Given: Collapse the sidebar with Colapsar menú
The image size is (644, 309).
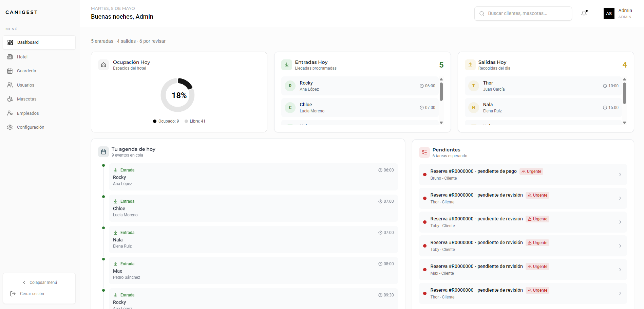Looking at the screenshot, I should pos(39,283).
